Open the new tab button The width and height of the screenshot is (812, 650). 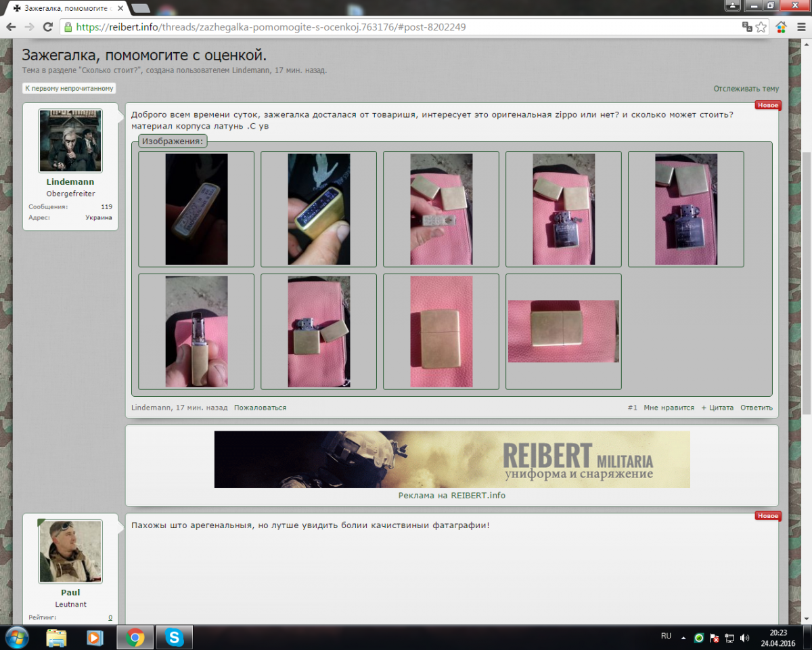(x=141, y=8)
